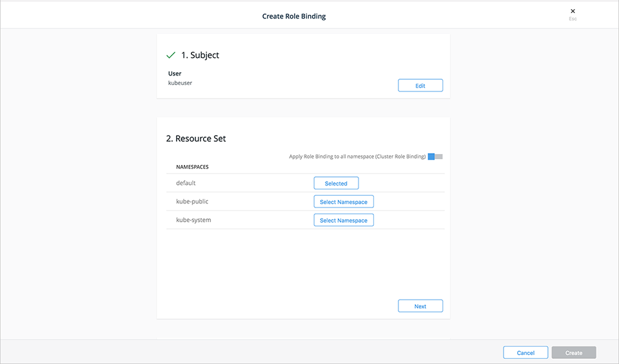Image resolution: width=619 pixels, height=364 pixels.
Task: Enable the Cluster Role Binding toggle switch
Action: pos(435,157)
